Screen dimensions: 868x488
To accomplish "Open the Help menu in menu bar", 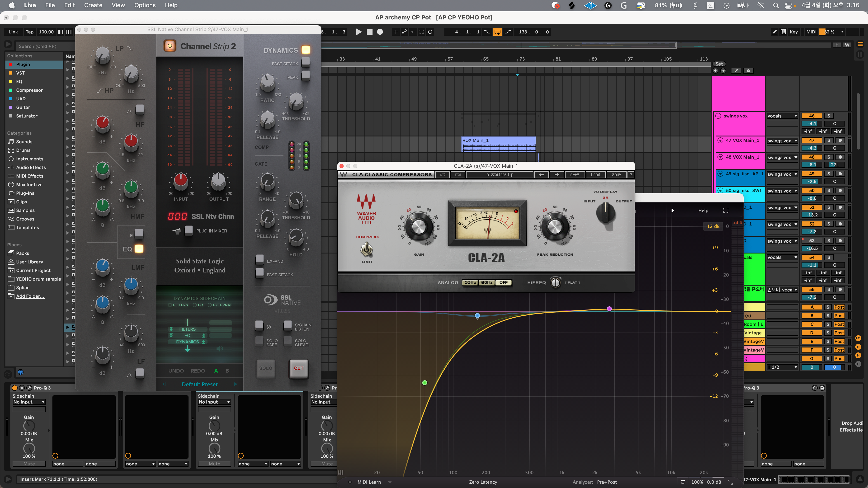I will coord(171,5).
